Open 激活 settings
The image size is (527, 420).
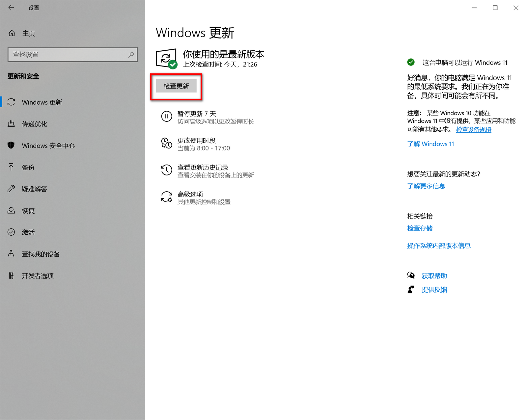(28, 232)
